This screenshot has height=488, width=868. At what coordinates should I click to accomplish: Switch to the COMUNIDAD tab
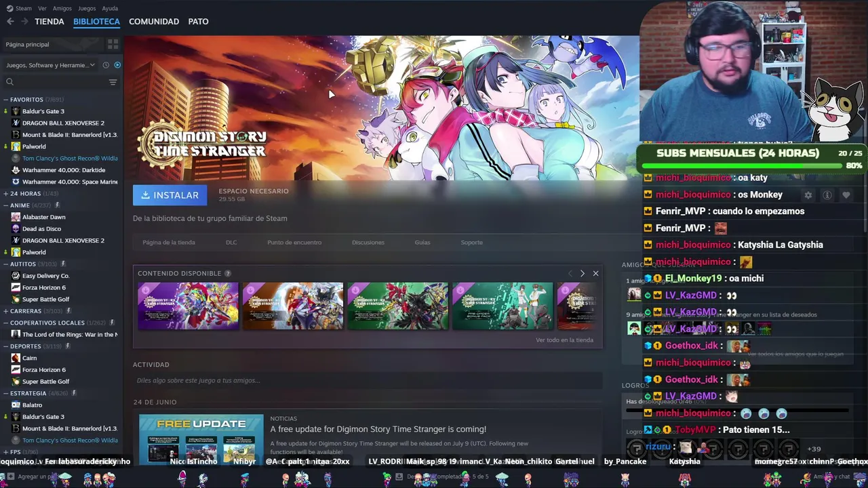(154, 22)
